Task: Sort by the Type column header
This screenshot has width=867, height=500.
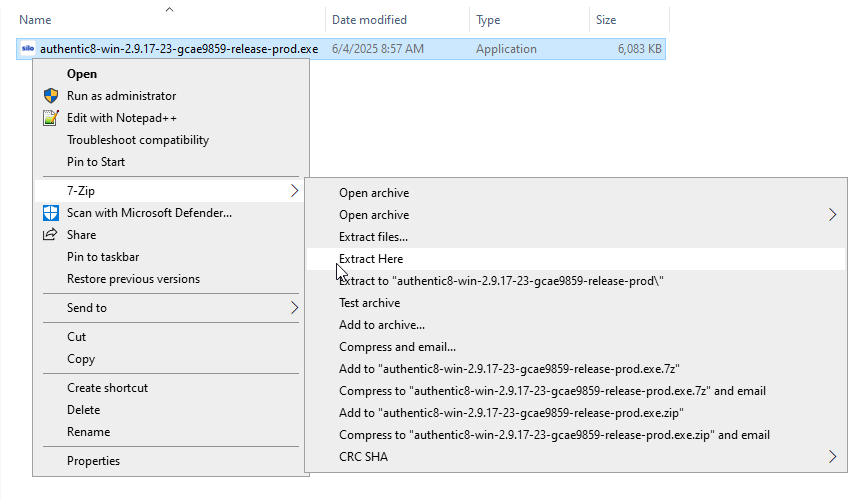Action: coord(488,20)
